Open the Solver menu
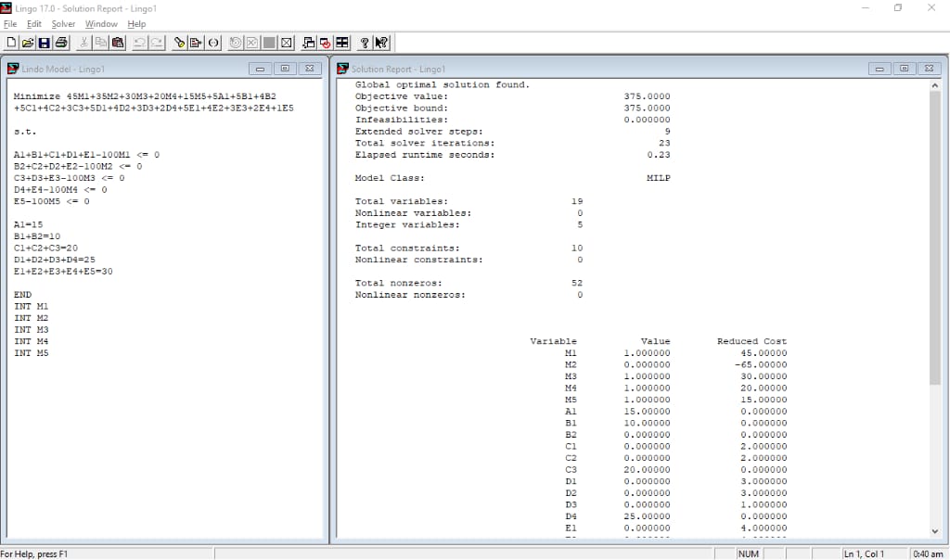950x560 pixels. 63,23
